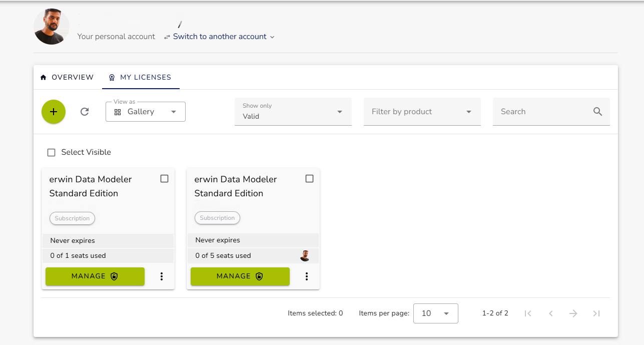The image size is (644, 345).
Task: Click the profile photo at top
Action: (52, 27)
